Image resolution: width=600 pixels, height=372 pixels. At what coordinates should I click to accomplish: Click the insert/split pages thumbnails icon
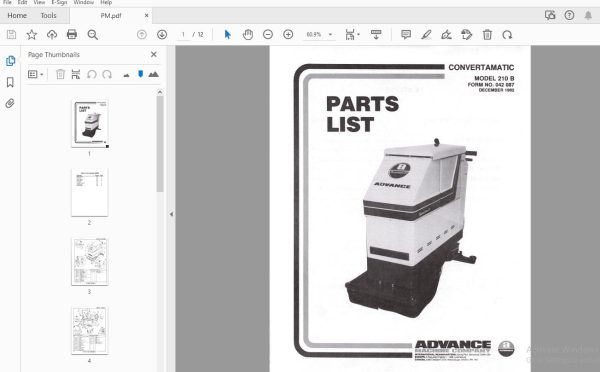click(x=76, y=74)
